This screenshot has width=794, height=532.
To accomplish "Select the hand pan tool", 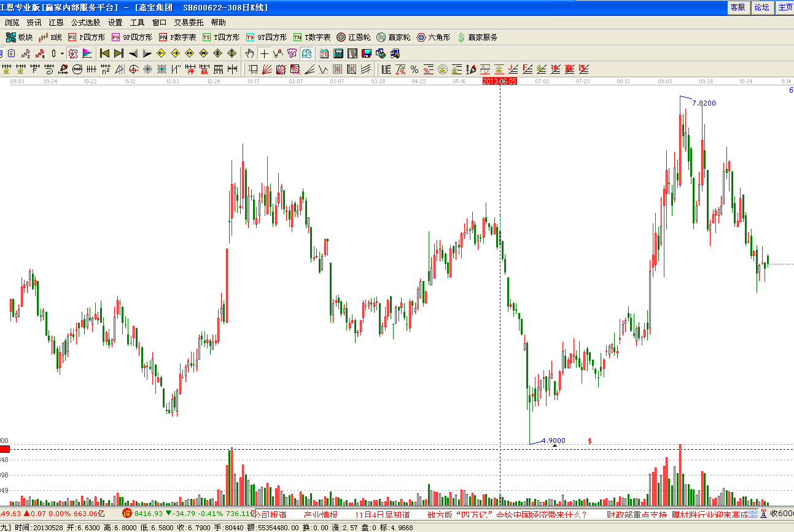I will 249,53.
